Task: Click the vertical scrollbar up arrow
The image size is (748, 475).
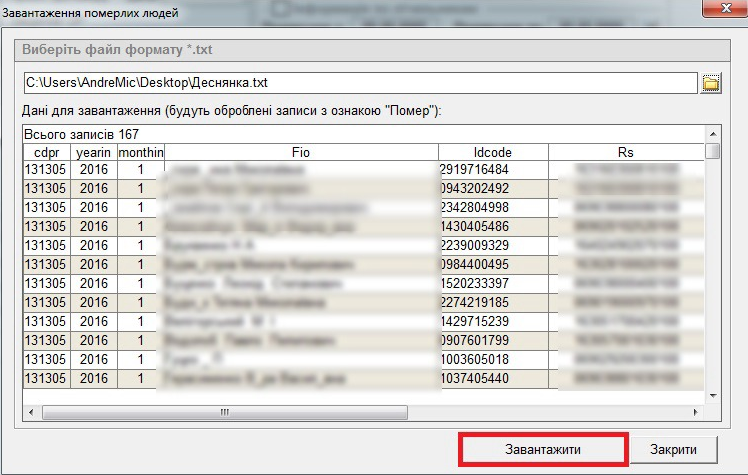Action: tap(713, 133)
